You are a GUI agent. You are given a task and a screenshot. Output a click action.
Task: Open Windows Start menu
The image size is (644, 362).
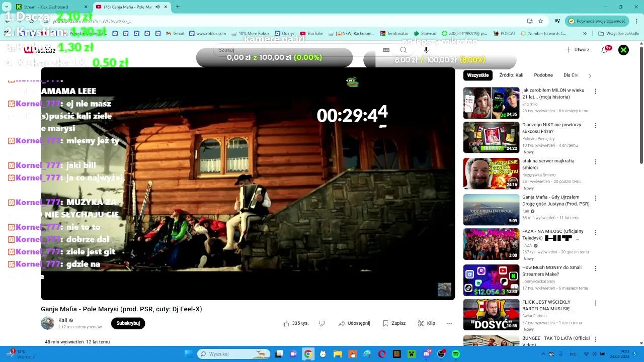[x=188, y=354]
